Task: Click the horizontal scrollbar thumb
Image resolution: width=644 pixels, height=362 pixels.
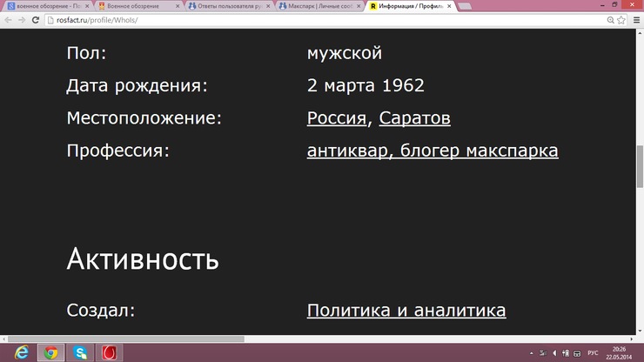Action: click(x=125, y=339)
